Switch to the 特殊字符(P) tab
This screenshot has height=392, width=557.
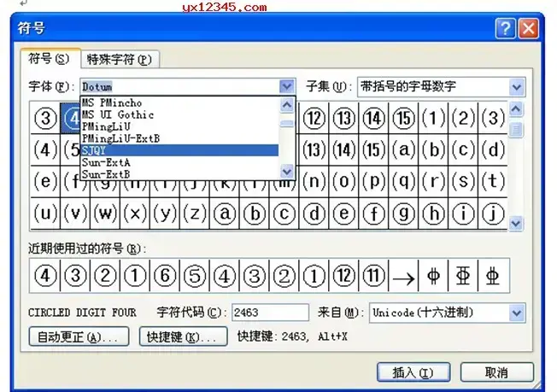[x=120, y=59]
